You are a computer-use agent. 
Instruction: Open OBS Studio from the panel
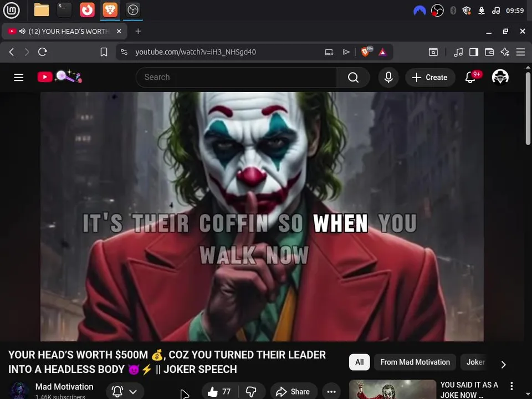(132, 10)
